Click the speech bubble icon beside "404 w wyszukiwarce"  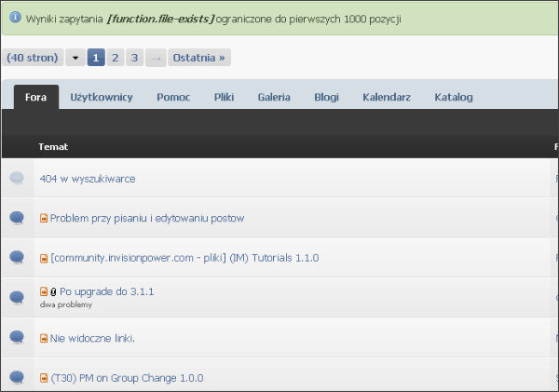point(17,179)
